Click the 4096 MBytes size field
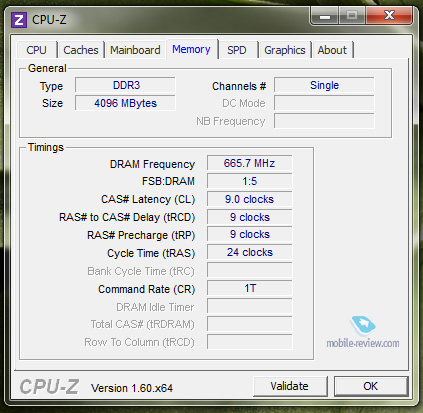The height and width of the screenshot is (413, 423). coord(125,103)
